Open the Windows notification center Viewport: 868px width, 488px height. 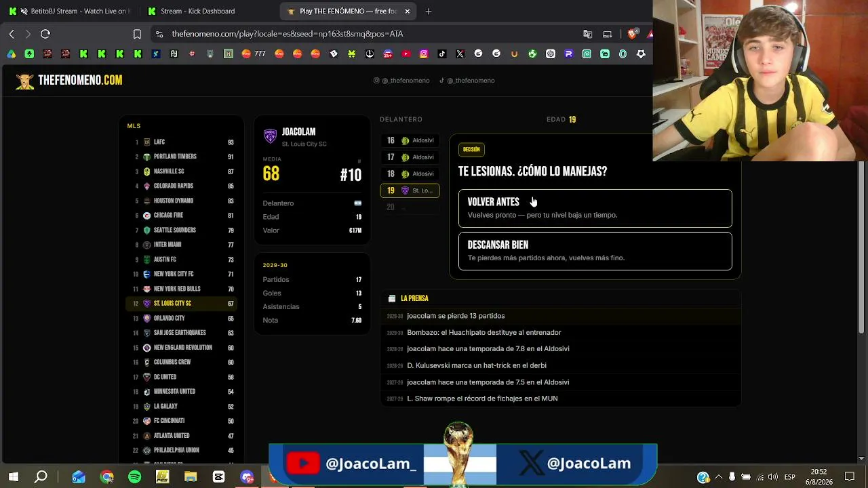(x=850, y=477)
